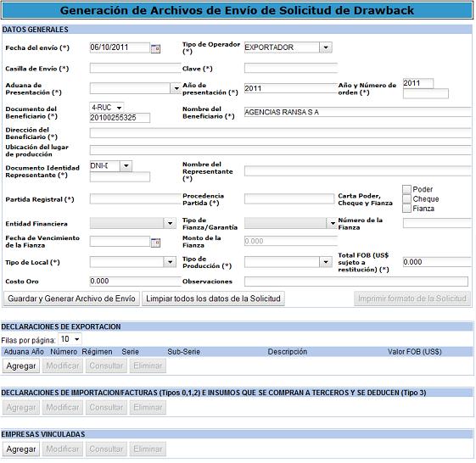Click the Serie column header

pyautogui.click(x=130, y=352)
